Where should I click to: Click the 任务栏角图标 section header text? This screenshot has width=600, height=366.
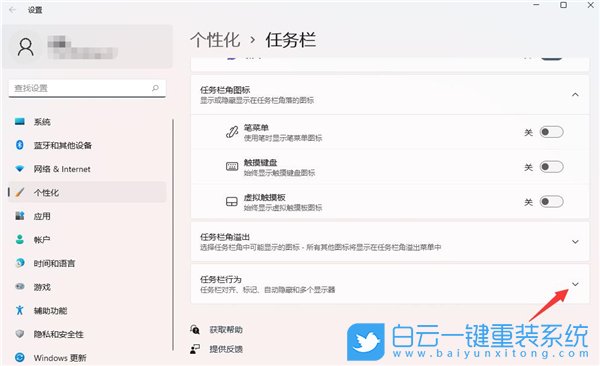(225, 90)
